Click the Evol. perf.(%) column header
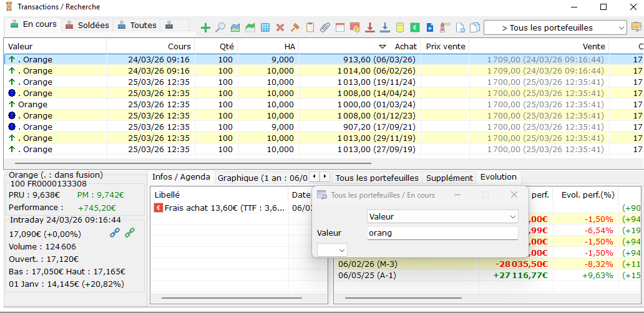Screen dimensions: 644x313 tap(585, 195)
